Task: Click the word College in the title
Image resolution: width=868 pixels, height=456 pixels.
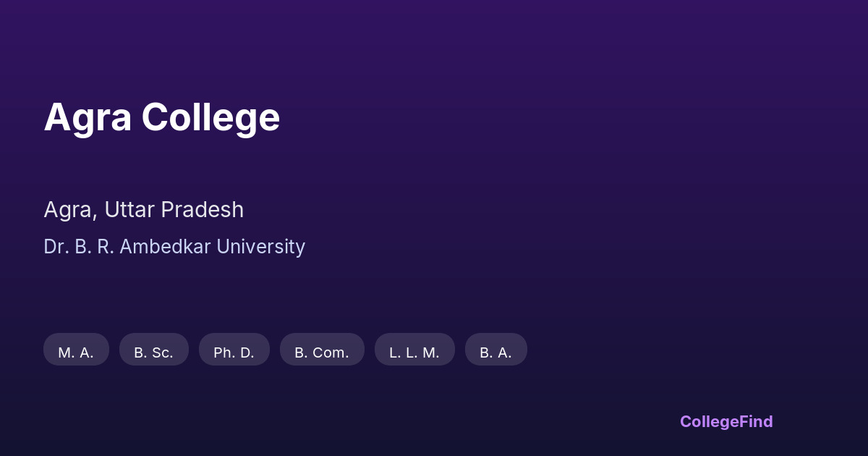Action: pyautogui.click(x=210, y=117)
